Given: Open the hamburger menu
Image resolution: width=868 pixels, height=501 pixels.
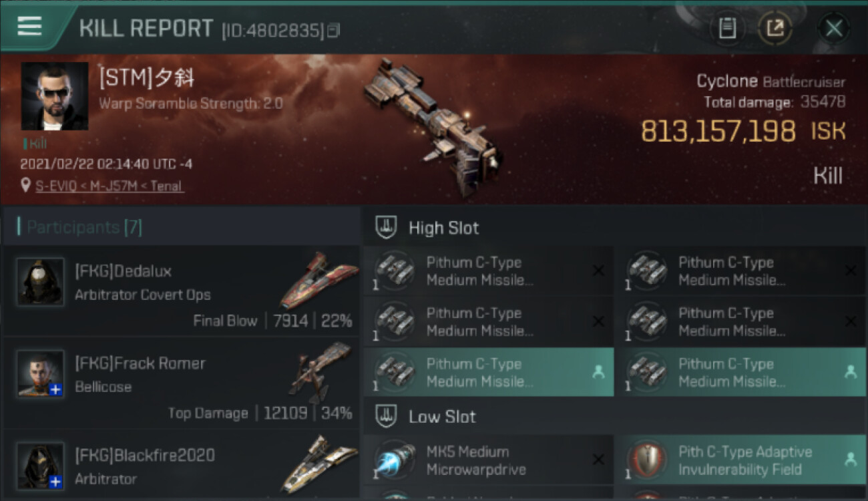Looking at the screenshot, I should click(29, 26).
